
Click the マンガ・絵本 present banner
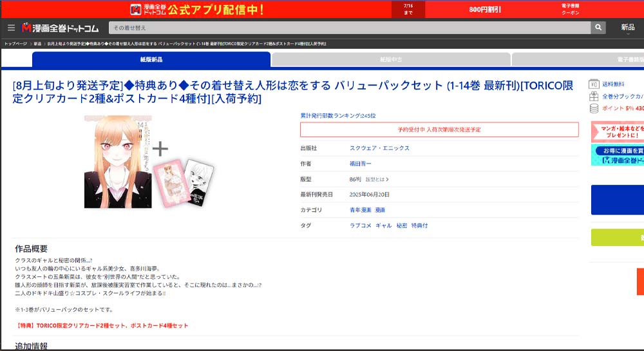[x=618, y=132]
